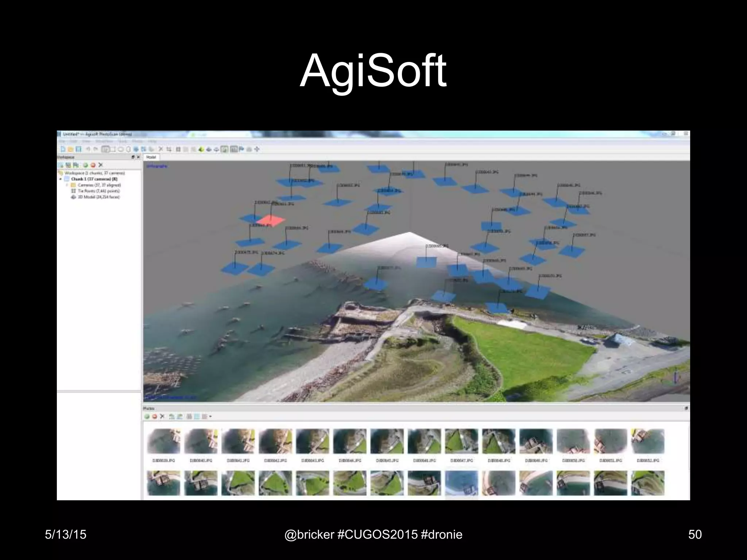Click Remove X icon in Workspace panel
This screenshot has width=747, height=560.
coord(100,165)
